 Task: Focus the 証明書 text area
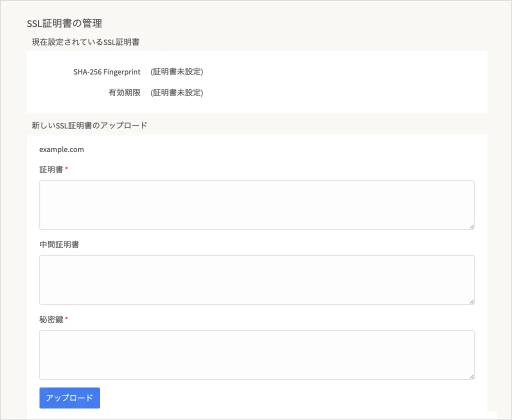tap(256, 205)
